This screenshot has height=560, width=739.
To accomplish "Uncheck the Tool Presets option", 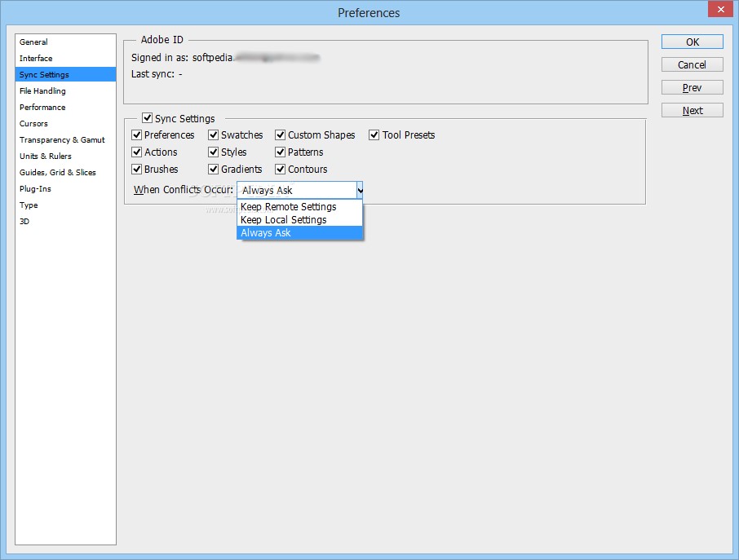I will (x=373, y=134).
